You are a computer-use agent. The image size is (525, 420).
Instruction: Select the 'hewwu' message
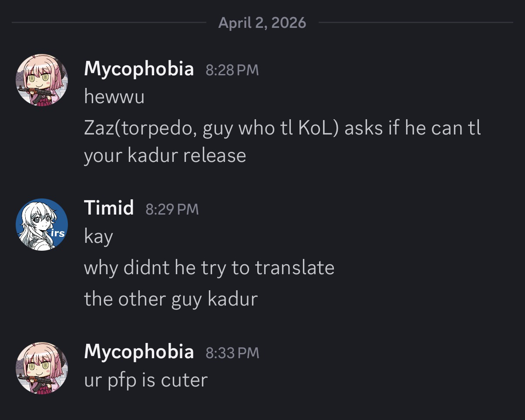pyautogui.click(x=114, y=97)
